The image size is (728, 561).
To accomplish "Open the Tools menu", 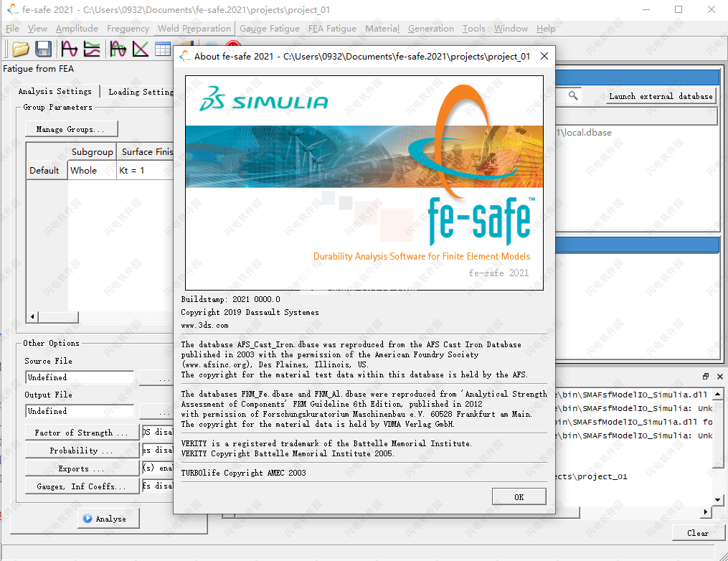I will [473, 28].
